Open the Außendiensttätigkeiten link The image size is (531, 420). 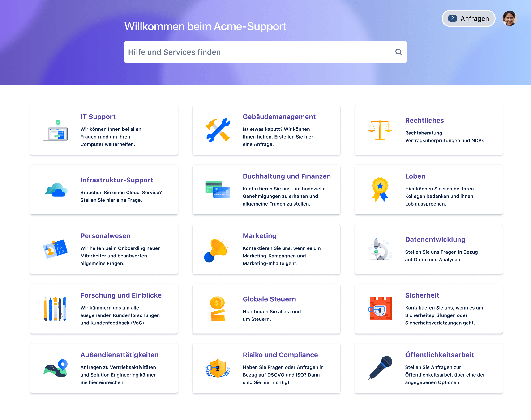[x=119, y=355]
